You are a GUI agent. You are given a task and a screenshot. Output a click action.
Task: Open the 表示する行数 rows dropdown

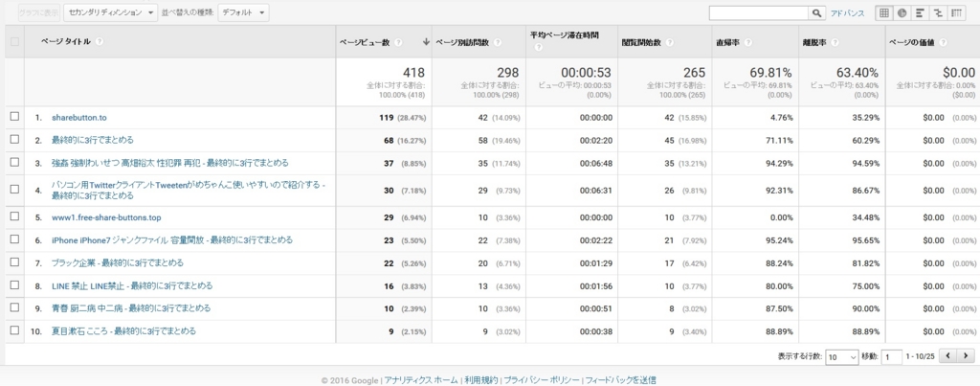[x=842, y=356]
